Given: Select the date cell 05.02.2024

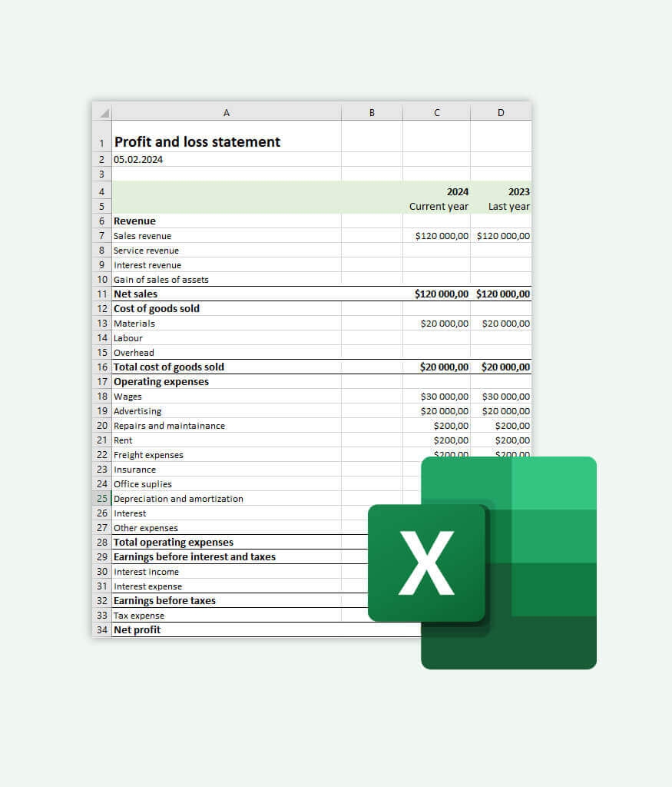Looking at the screenshot, I should click(138, 159).
